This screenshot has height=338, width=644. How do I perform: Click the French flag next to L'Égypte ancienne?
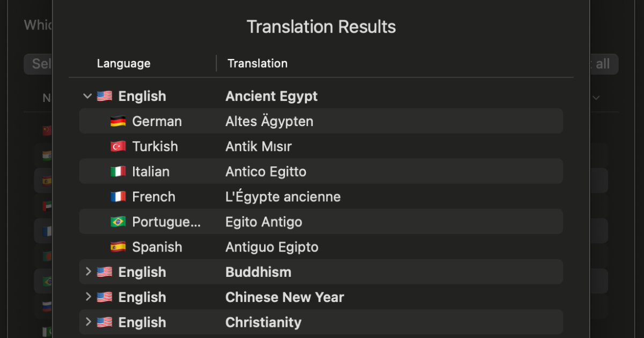pos(119,196)
